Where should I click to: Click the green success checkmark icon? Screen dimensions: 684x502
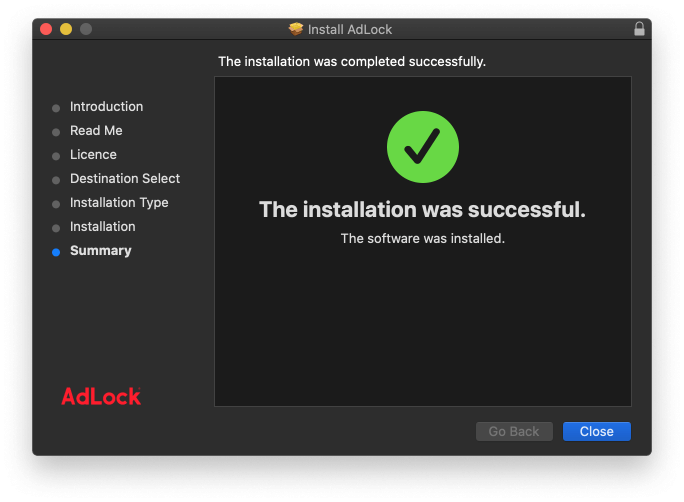coord(423,147)
